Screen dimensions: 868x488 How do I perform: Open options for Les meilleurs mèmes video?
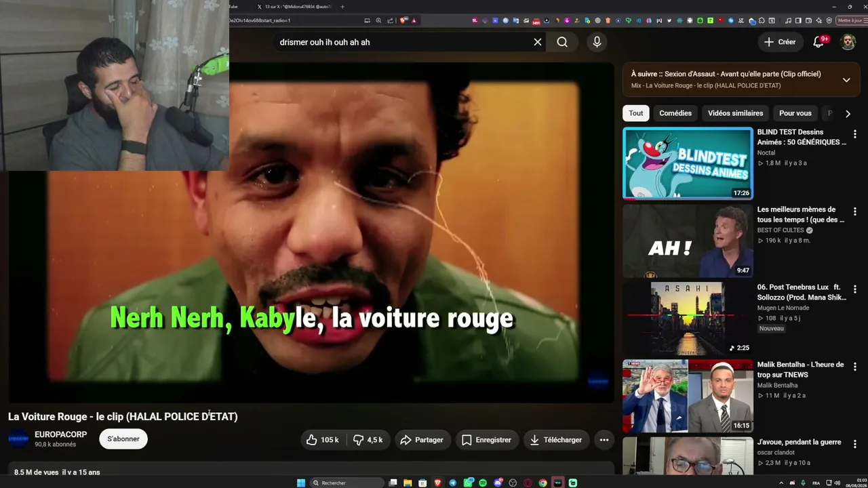[854, 211]
